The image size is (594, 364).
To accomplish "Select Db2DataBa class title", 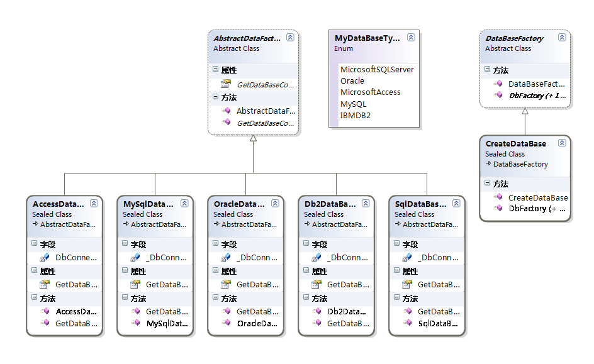I will pyautogui.click(x=330, y=204).
